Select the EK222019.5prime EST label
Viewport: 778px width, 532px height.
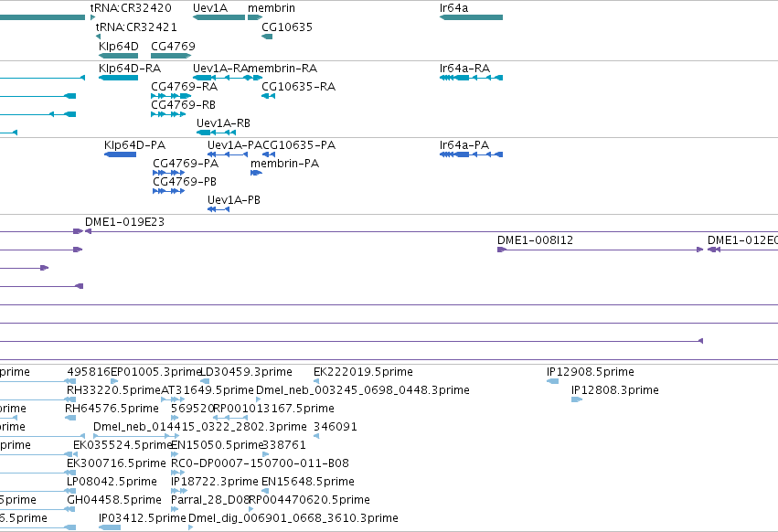click(363, 372)
